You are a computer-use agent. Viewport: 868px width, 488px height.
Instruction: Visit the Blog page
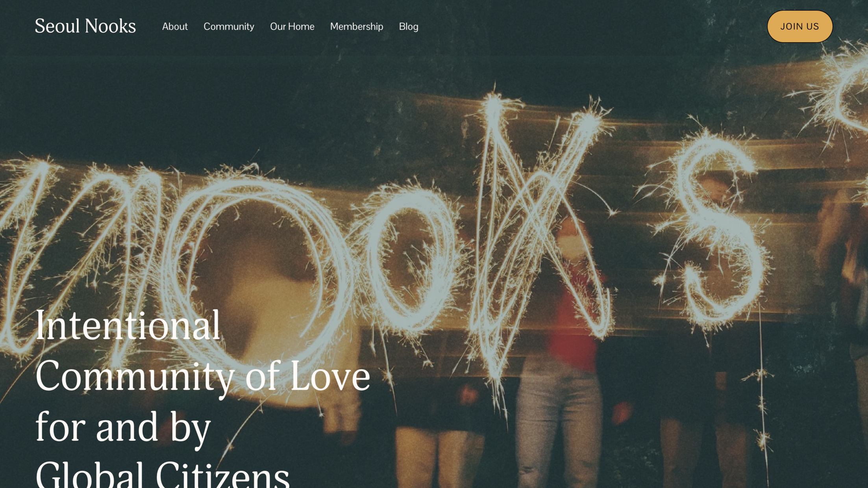pos(409,26)
